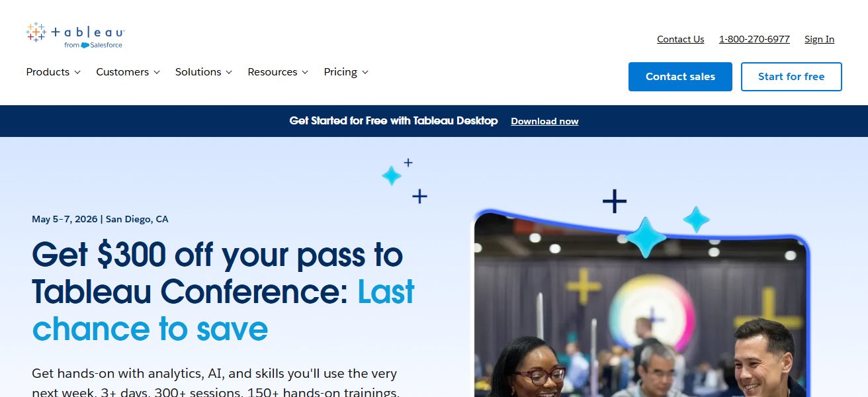Click the Contact sales button
868x397 pixels.
point(680,77)
